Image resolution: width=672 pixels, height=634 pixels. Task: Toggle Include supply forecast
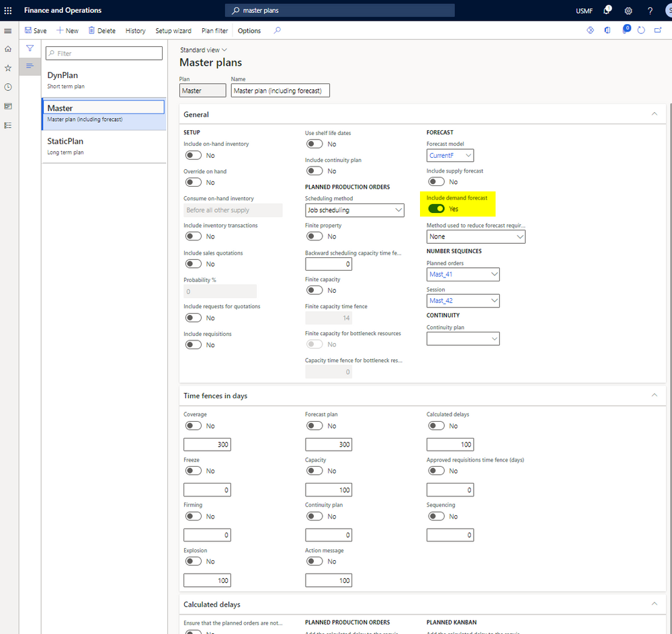point(436,181)
